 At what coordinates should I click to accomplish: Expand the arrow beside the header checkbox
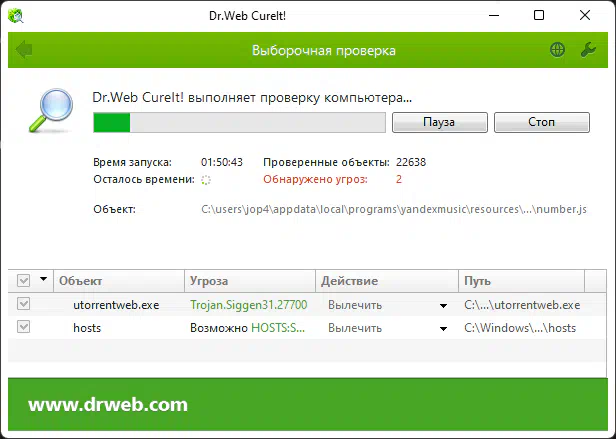(44, 281)
